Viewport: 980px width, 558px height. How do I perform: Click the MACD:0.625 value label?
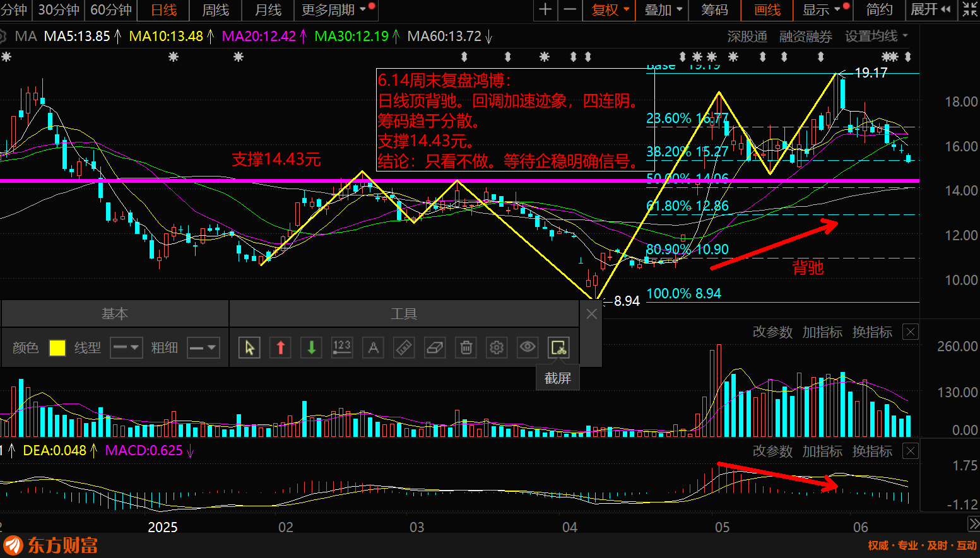(x=144, y=451)
